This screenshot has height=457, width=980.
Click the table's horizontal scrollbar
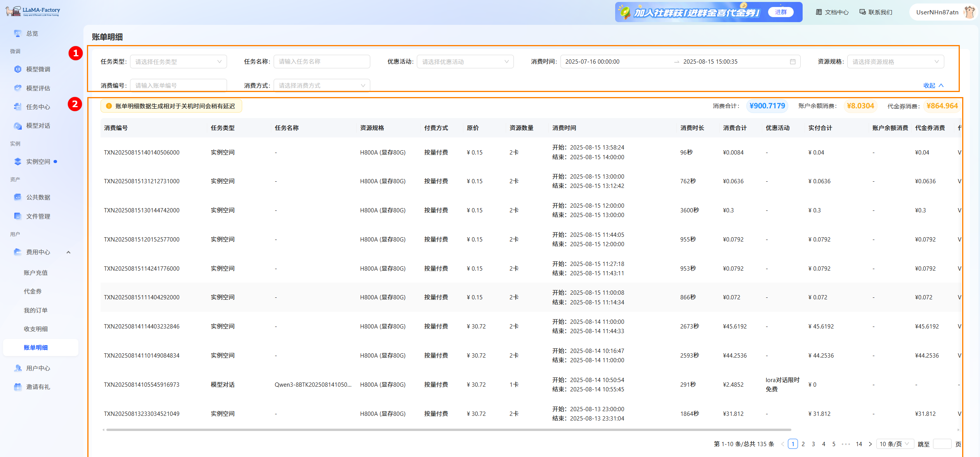[x=448, y=430]
